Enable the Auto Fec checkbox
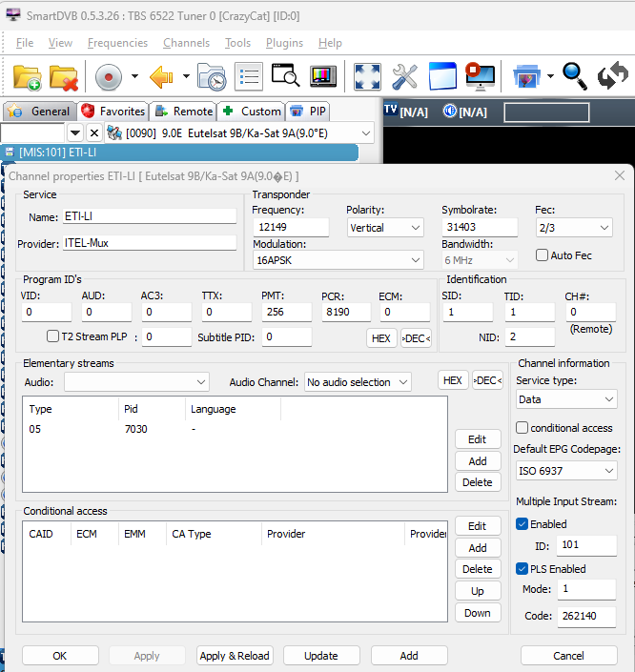635x672 pixels. 542,255
